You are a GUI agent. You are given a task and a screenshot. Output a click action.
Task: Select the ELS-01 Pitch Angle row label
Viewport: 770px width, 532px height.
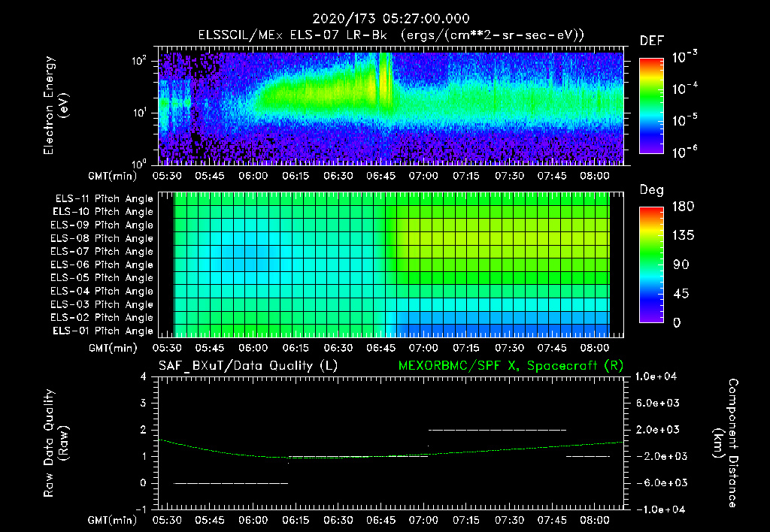tap(103, 331)
